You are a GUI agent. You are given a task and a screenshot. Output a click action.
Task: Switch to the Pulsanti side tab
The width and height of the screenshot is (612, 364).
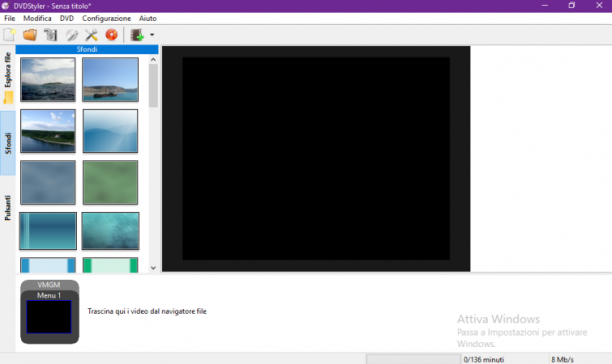click(8, 208)
